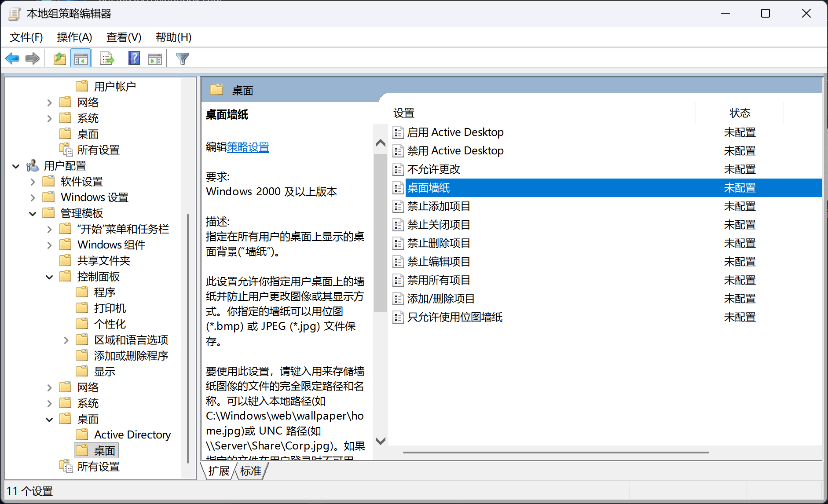Open the 查看(V) menu
Screen dimensions: 828x504
coord(124,37)
